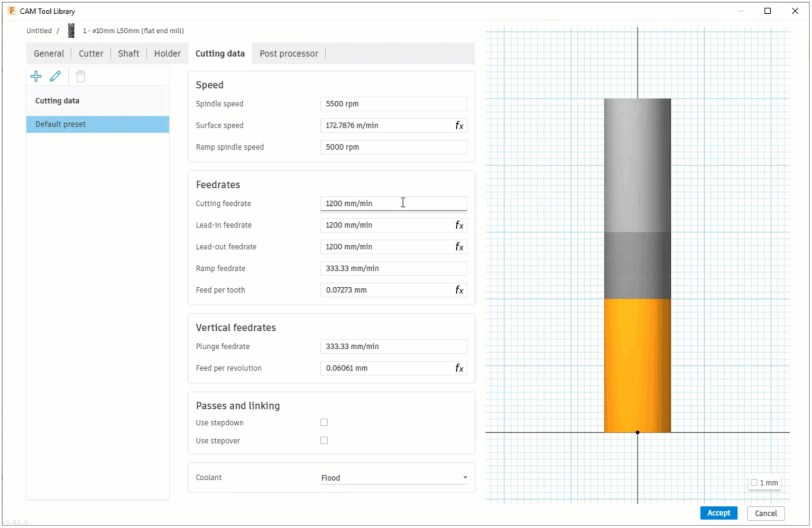
Task: Select the edit preset pencil icon
Action: click(56, 76)
